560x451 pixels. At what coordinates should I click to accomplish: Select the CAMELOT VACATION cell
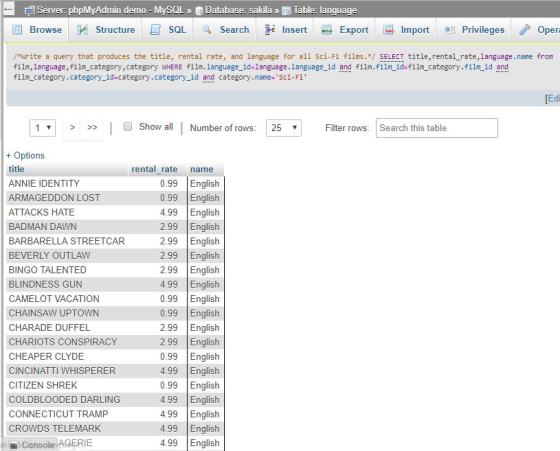click(x=67, y=299)
